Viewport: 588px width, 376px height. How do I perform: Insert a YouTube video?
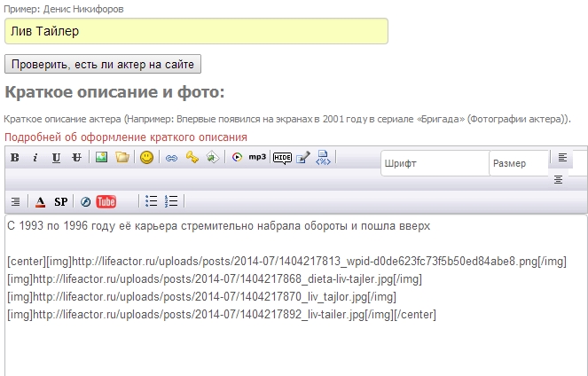[106, 201]
